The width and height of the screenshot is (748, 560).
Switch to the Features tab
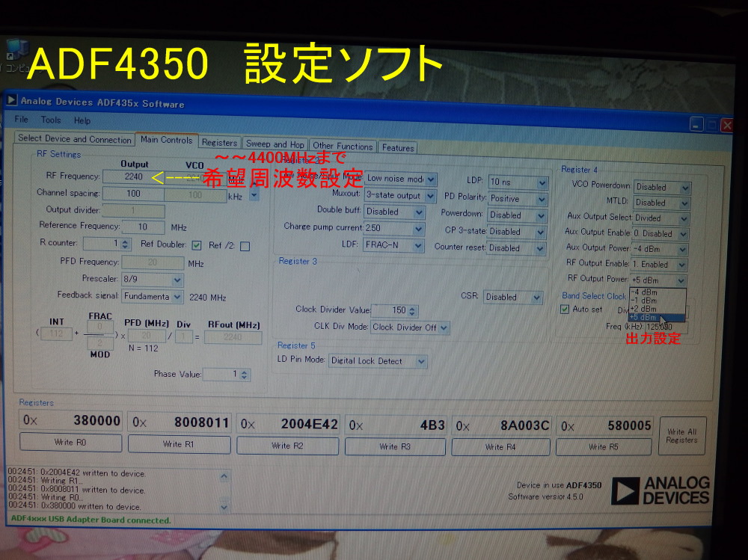pos(398,148)
